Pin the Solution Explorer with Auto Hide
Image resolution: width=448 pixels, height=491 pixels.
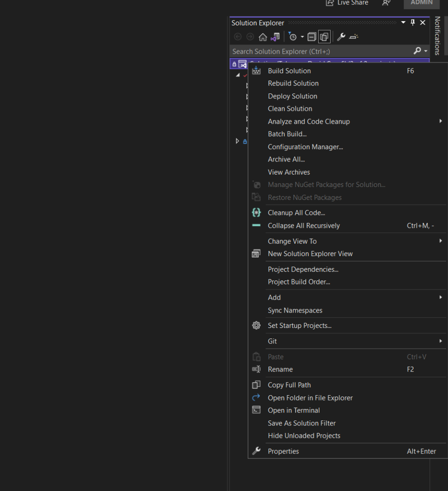point(413,23)
